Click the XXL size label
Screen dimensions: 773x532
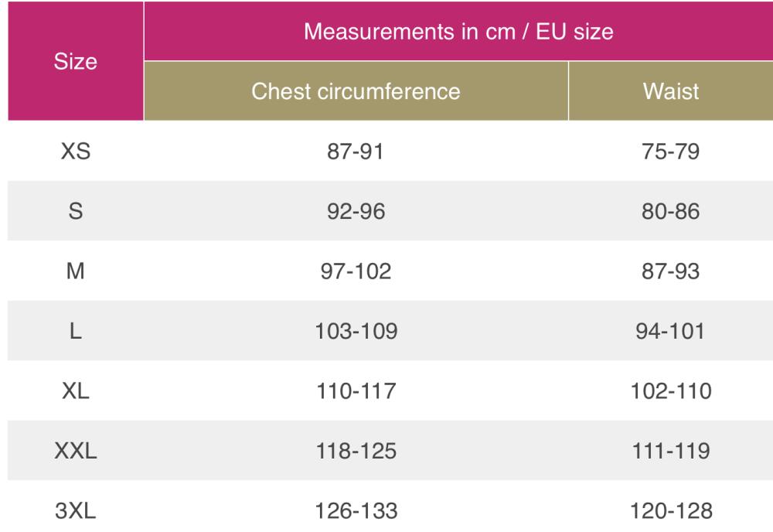76,452
